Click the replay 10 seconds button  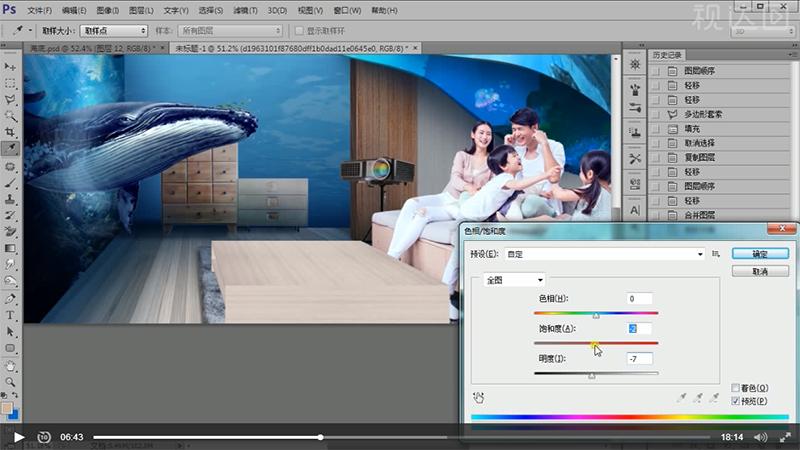(44, 437)
